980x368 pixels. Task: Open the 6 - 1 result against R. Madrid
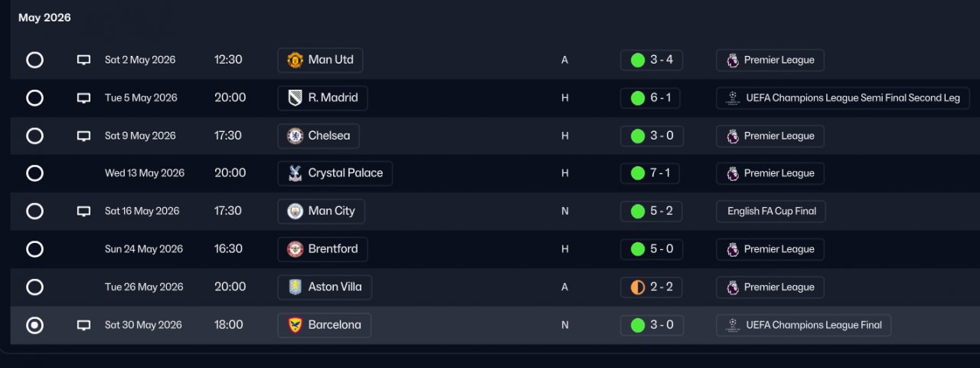(652, 98)
